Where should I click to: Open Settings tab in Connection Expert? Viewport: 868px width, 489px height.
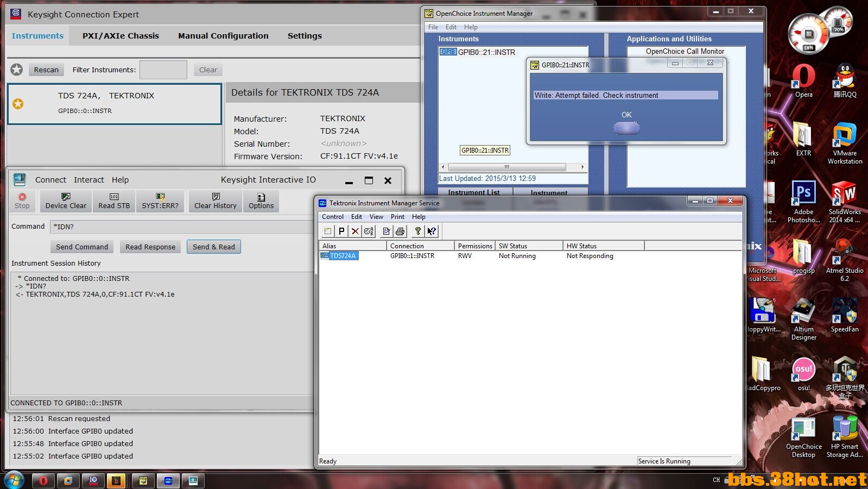point(305,36)
